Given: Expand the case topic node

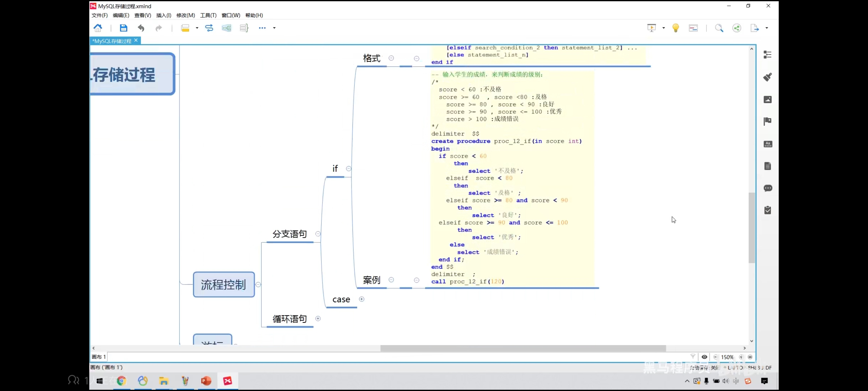Looking at the screenshot, I should 361,299.
